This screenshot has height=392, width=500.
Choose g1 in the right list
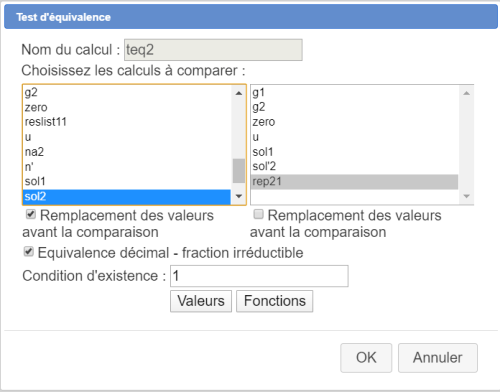[354, 92]
